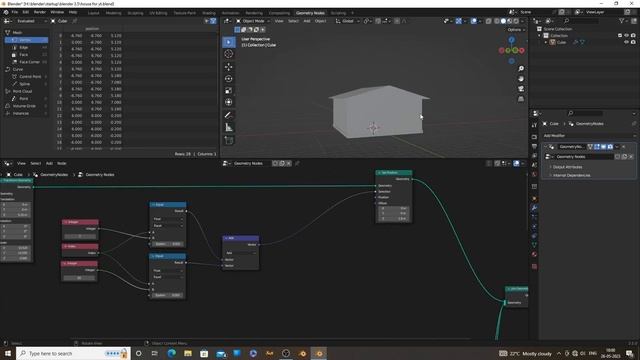Image resolution: width=640 pixels, height=360 pixels.
Task: Open the spreadsheet editor type icon
Action: [x=7, y=21]
